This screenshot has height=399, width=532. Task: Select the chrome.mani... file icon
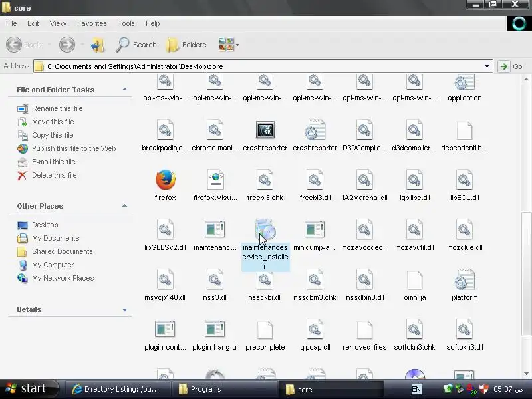pos(215,130)
